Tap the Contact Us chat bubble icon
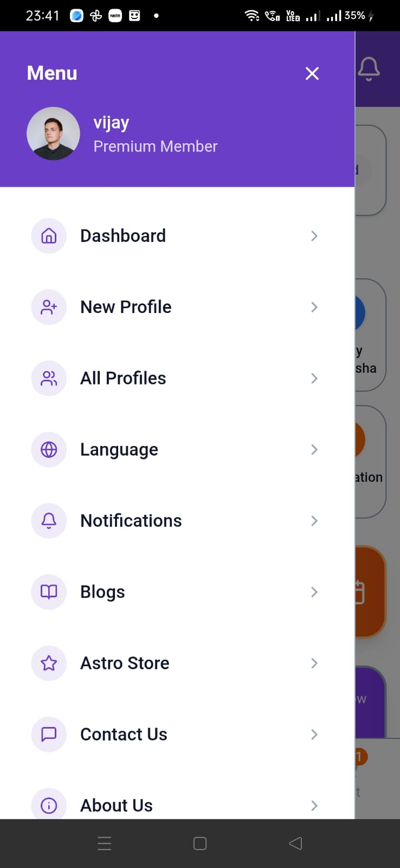The image size is (400, 868). (x=49, y=734)
